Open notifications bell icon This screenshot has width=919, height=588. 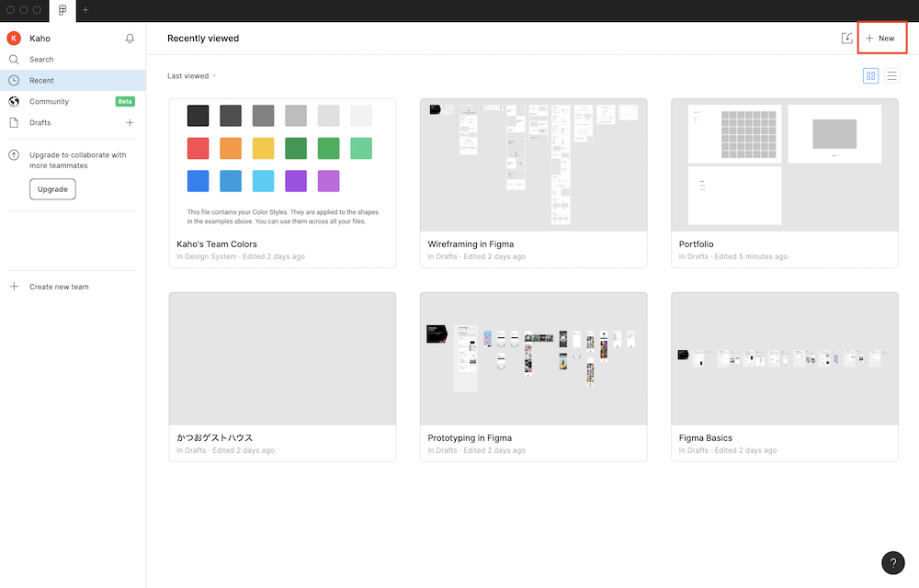(x=130, y=39)
